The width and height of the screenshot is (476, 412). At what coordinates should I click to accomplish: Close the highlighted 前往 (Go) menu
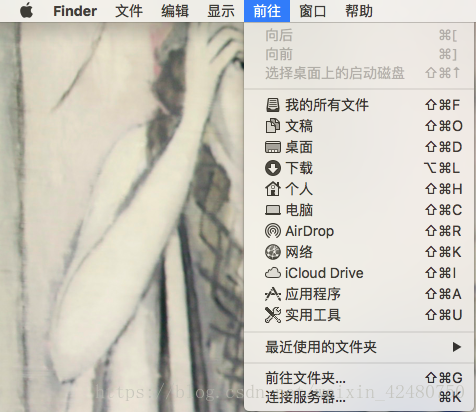point(267,11)
